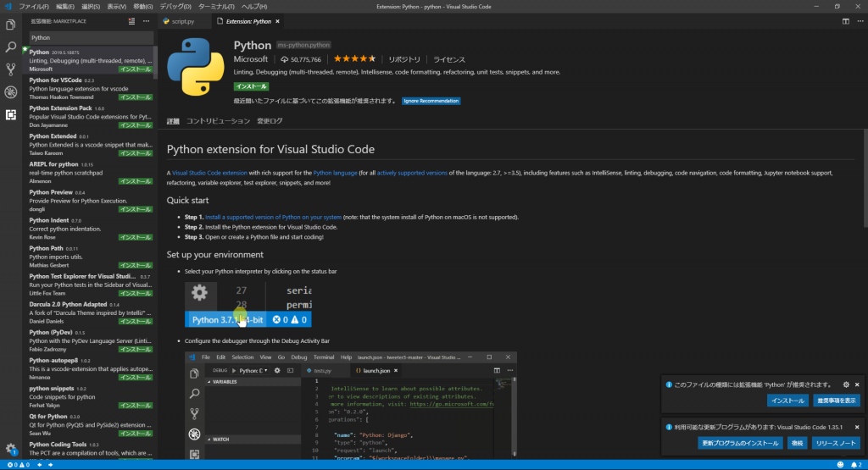This screenshot has height=470, width=868.
Task: Select Darcula 2.0 Python Adapted extension
Action: 90,312
